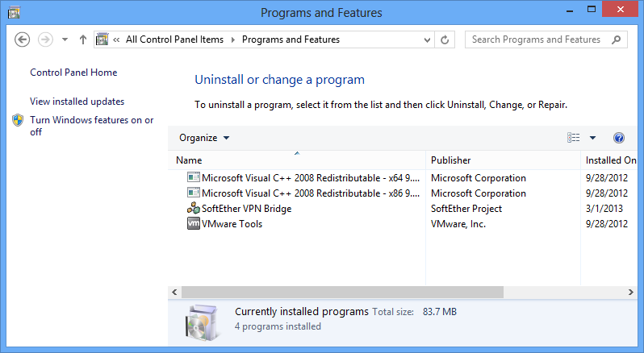The height and width of the screenshot is (353, 644).
Task: Click the horizontal scrollbar right arrow
Action: pos(630,293)
